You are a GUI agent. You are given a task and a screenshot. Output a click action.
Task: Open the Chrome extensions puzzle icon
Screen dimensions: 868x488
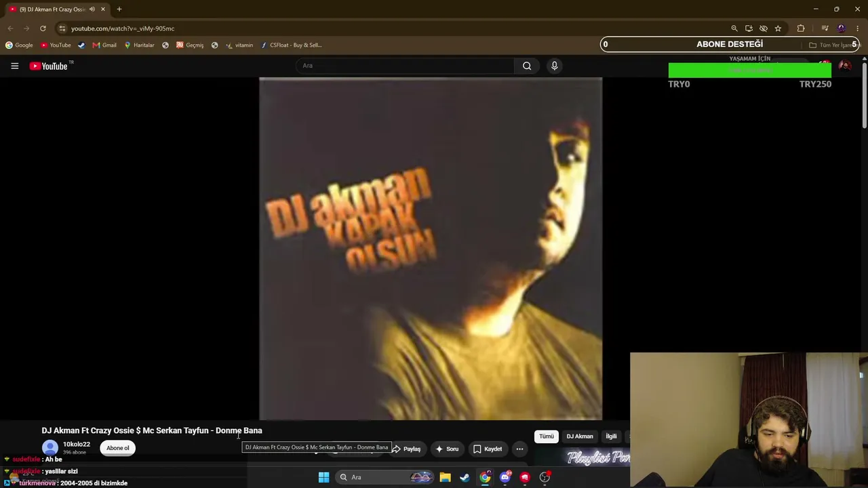point(801,28)
